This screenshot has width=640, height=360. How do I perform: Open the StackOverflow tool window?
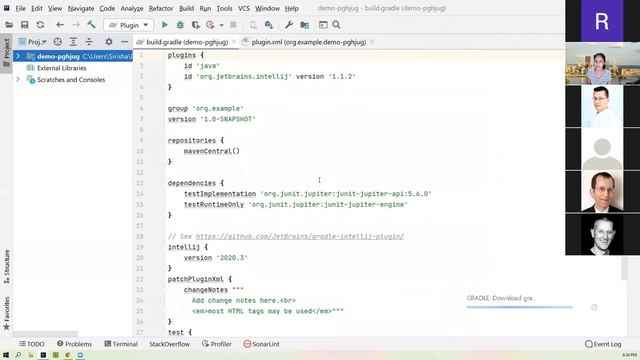tap(169, 344)
